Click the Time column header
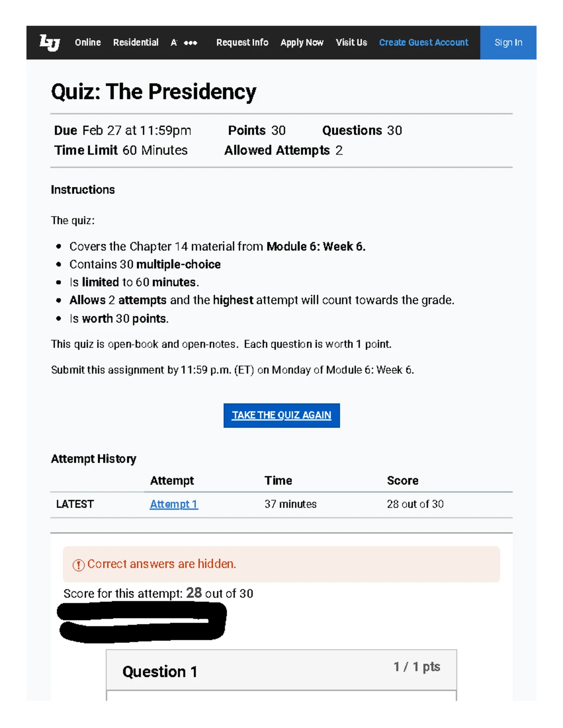The height and width of the screenshot is (728, 563). pos(278,480)
